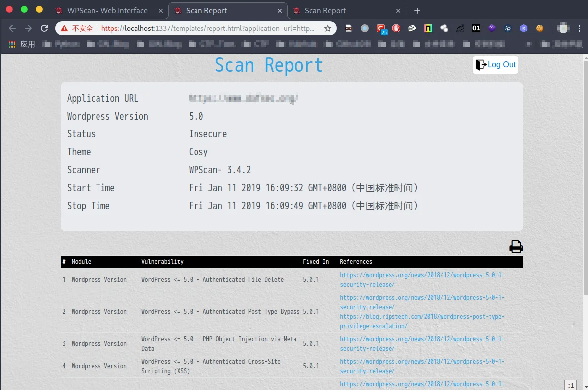The height and width of the screenshot is (390, 588).
Task: Reload the Scan Report page
Action: pos(44,28)
